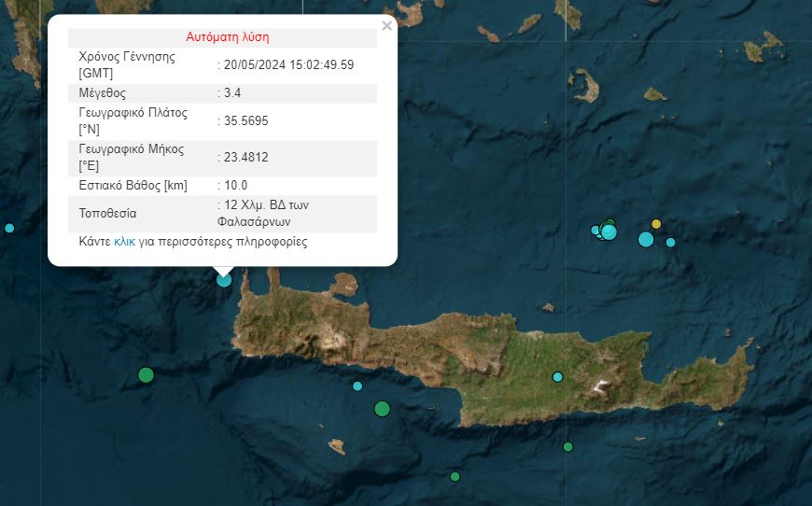Select the small cyan marker right of the yellow one
Screen dimensions: 812x506
coord(670,243)
